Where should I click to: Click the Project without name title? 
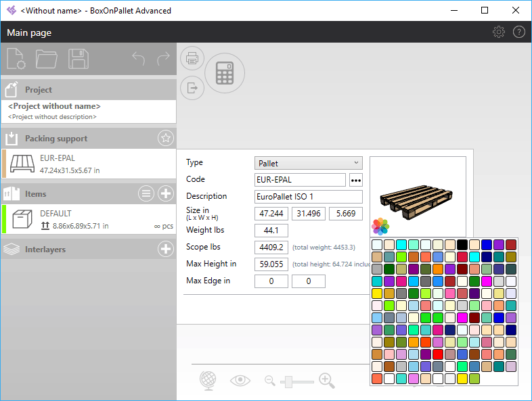tap(54, 106)
